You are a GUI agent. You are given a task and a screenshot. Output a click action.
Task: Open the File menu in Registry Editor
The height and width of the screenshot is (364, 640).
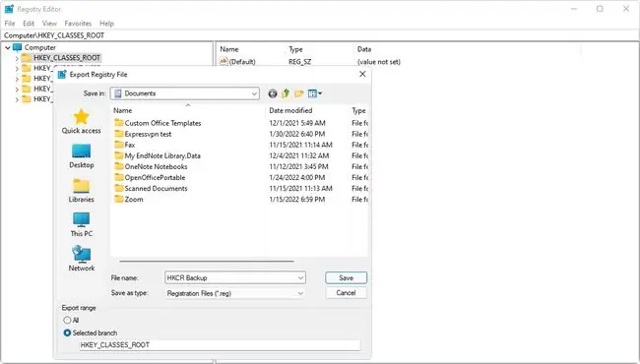coord(10,24)
